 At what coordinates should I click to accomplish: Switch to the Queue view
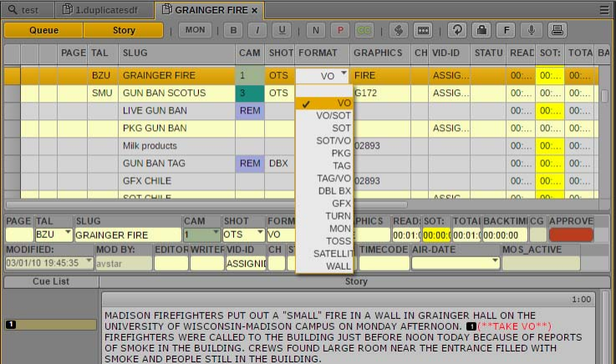(x=43, y=30)
